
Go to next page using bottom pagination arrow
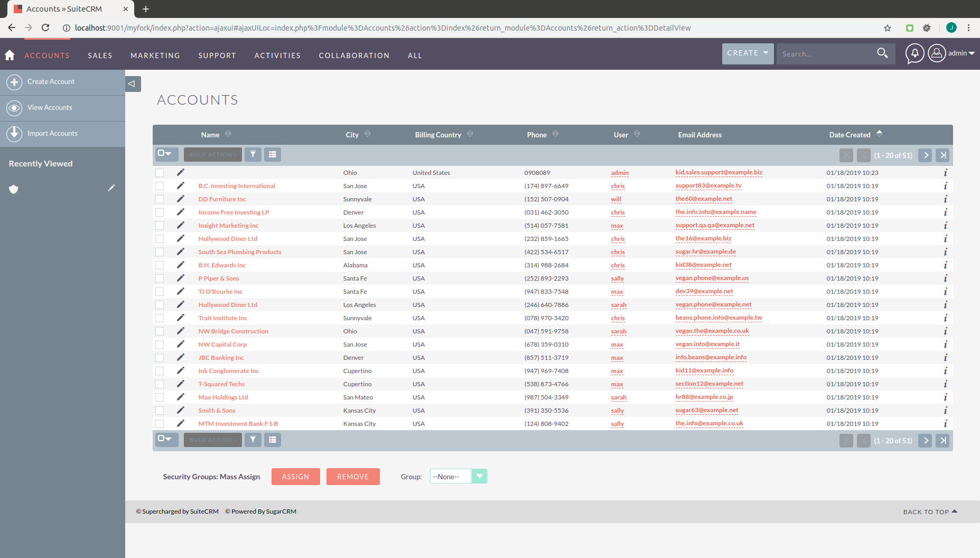pyautogui.click(x=925, y=441)
